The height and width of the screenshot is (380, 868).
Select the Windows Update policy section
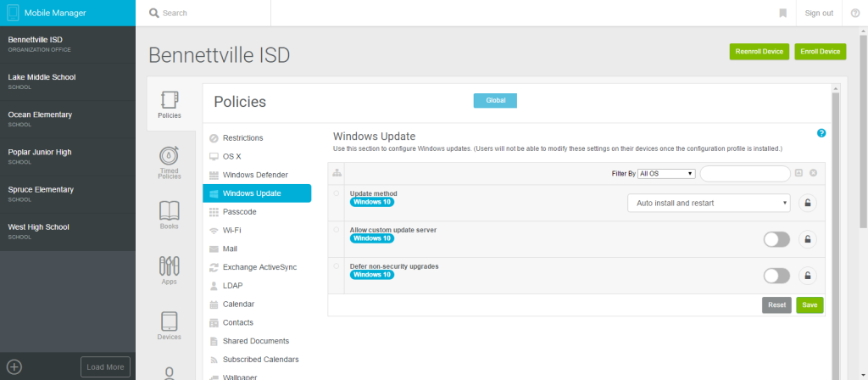(x=257, y=193)
